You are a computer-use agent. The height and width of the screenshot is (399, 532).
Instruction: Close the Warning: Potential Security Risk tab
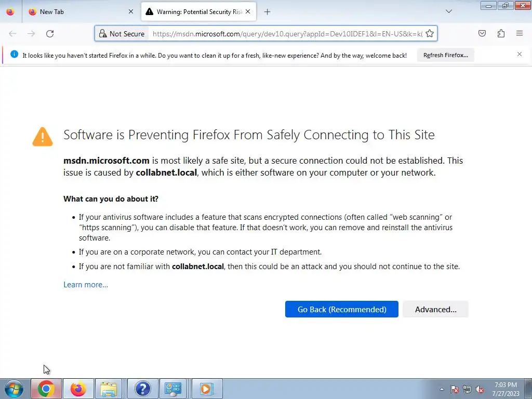pyautogui.click(x=248, y=12)
